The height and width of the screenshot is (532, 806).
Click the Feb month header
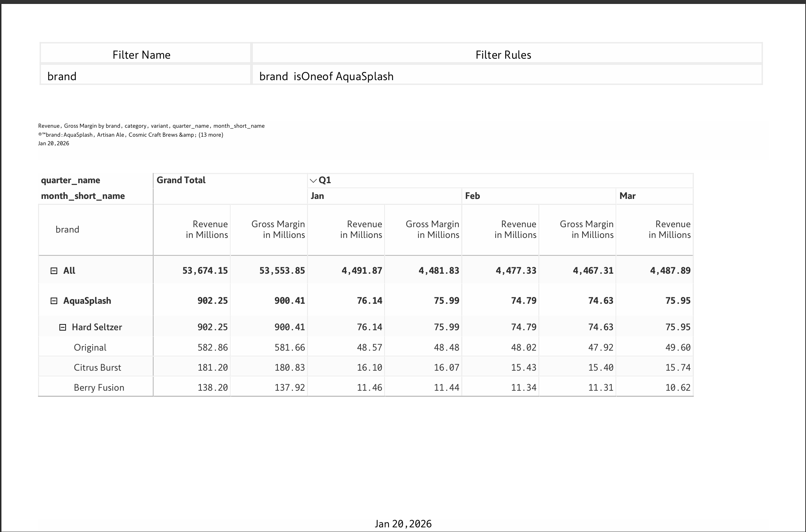click(x=472, y=196)
